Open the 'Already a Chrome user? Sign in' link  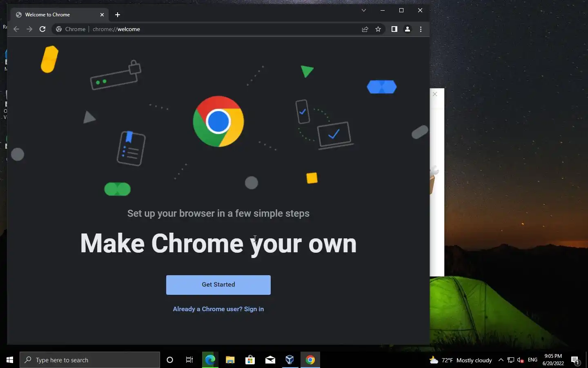pyautogui.click(x=218, y=309)
